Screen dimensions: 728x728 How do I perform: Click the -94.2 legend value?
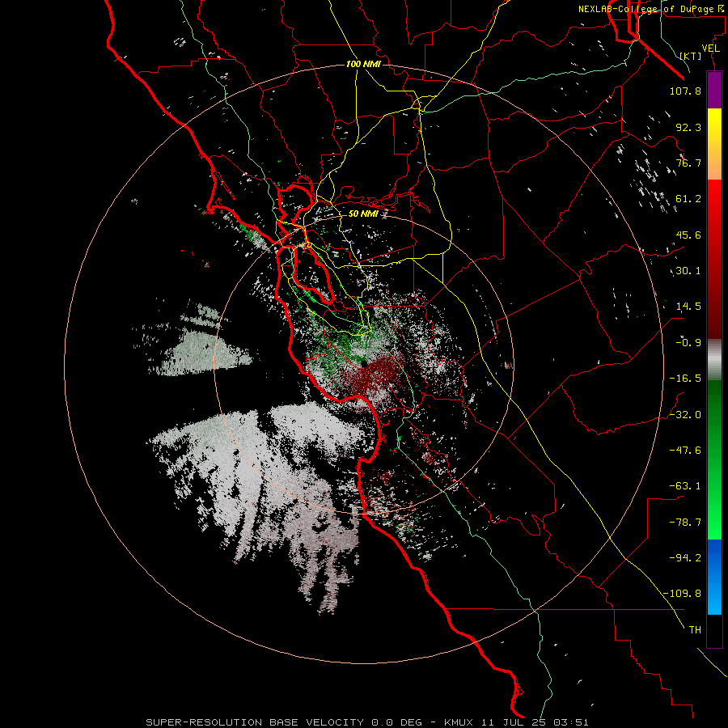pos(685,557)
